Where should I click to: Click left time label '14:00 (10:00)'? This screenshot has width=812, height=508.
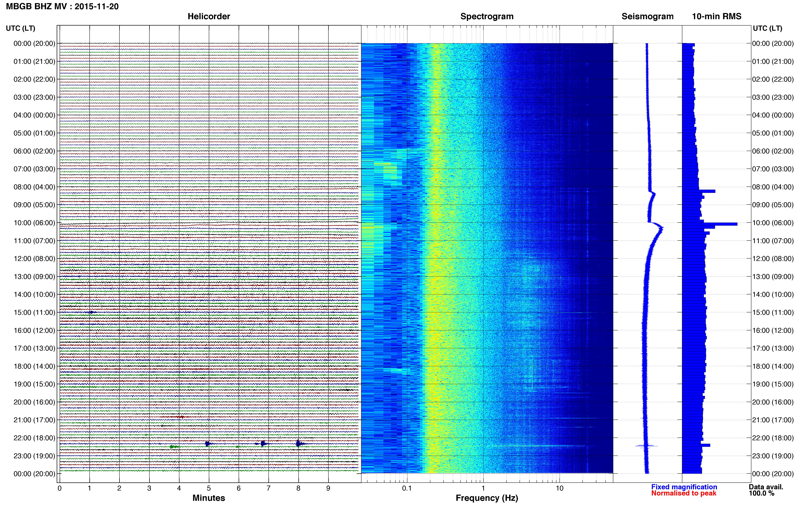coord(34,294)
